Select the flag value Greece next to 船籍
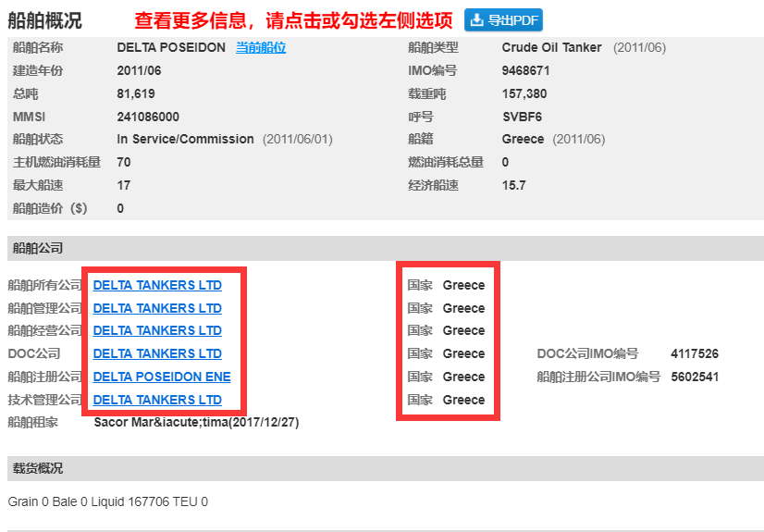 click(523, 140)
